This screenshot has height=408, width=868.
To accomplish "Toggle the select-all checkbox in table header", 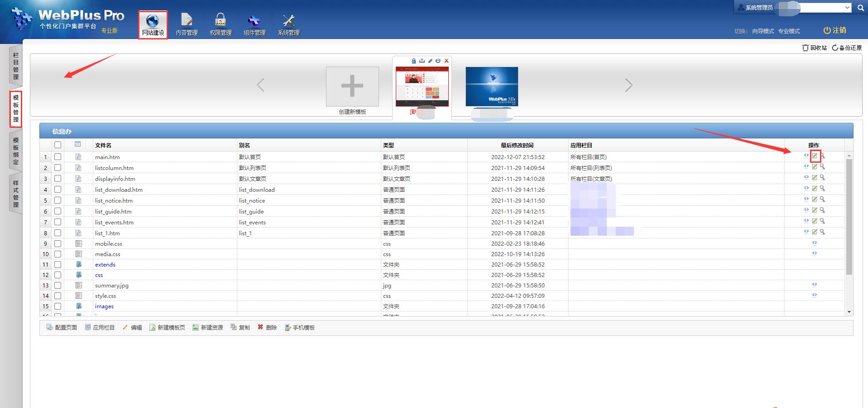I will click(58, 145).
